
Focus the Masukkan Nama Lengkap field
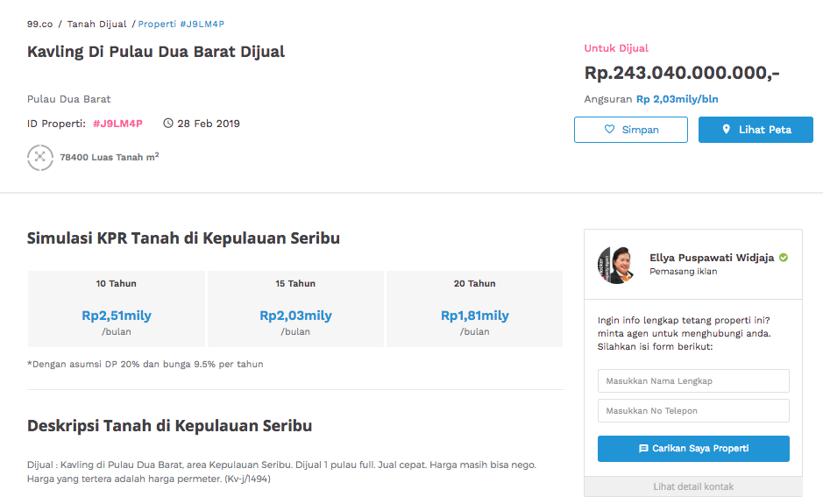[692, 380]
